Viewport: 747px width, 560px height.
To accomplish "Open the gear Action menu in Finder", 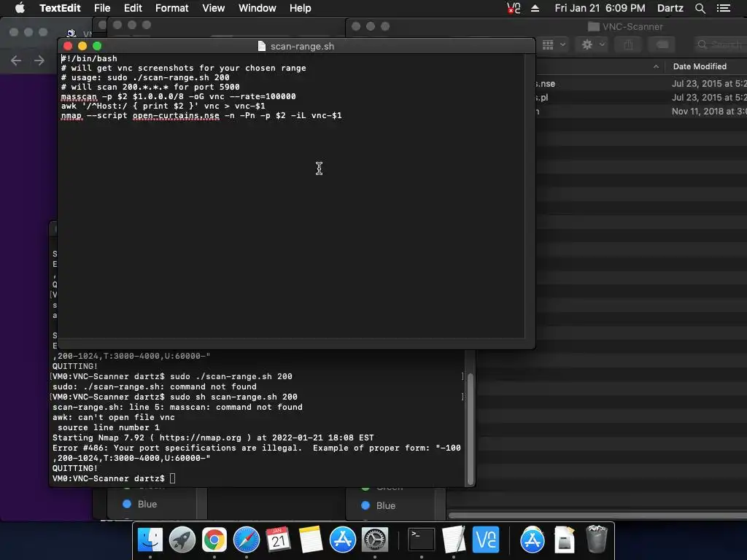I will (593, 44).
